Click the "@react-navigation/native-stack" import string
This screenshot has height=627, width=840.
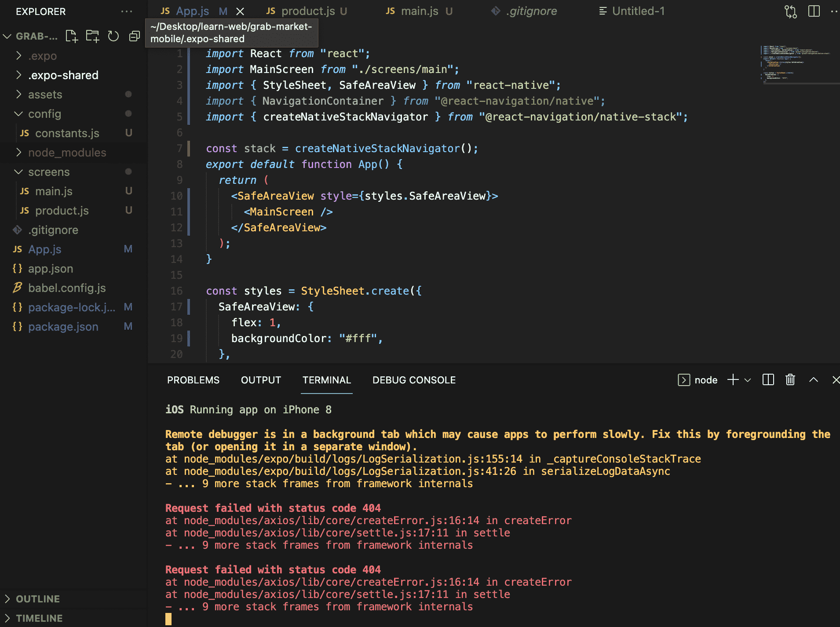(581, 117)
